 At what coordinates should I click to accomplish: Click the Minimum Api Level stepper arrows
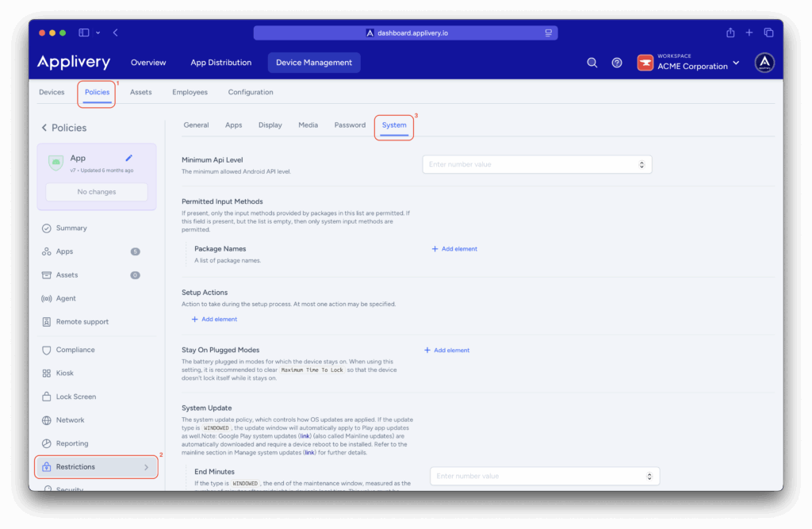(642, 165)
